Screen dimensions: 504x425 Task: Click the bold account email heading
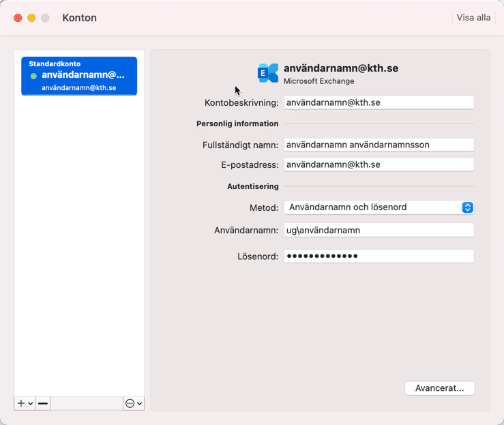(x=340, y=68)
